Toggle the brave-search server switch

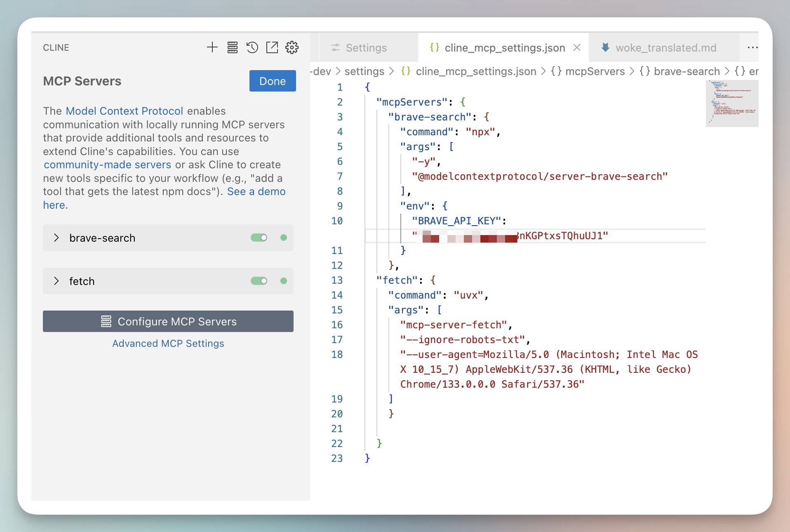pyautogui.click(x=259, y=238)
